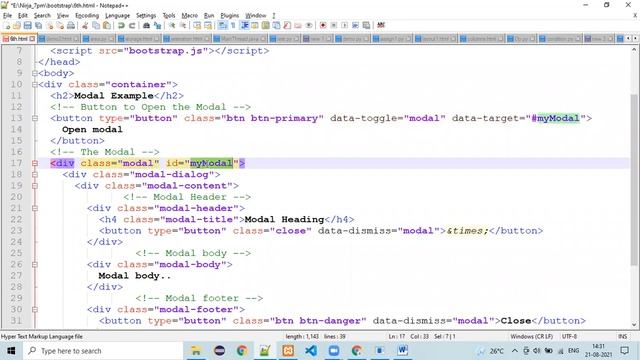Open the Encoding menu

point(87,16)
